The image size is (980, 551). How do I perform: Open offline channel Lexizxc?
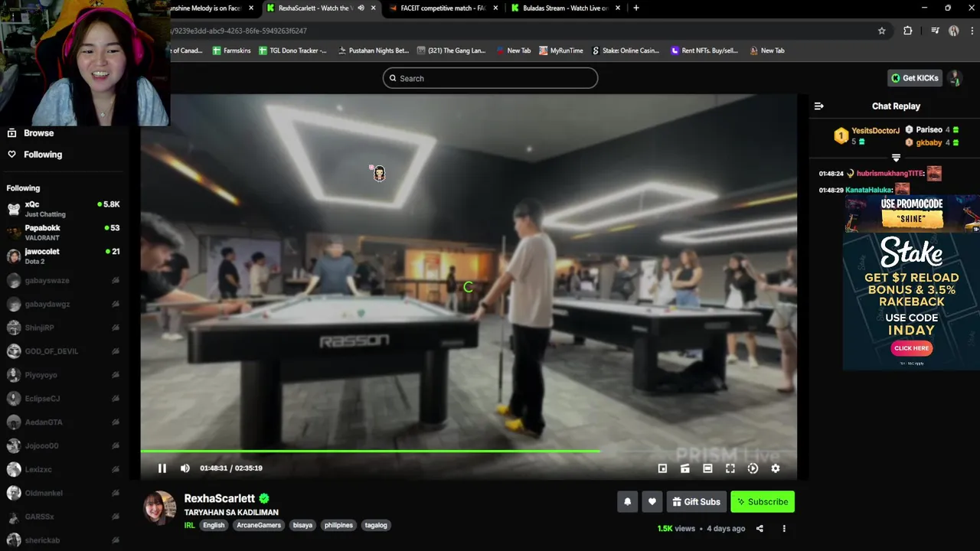64,469
